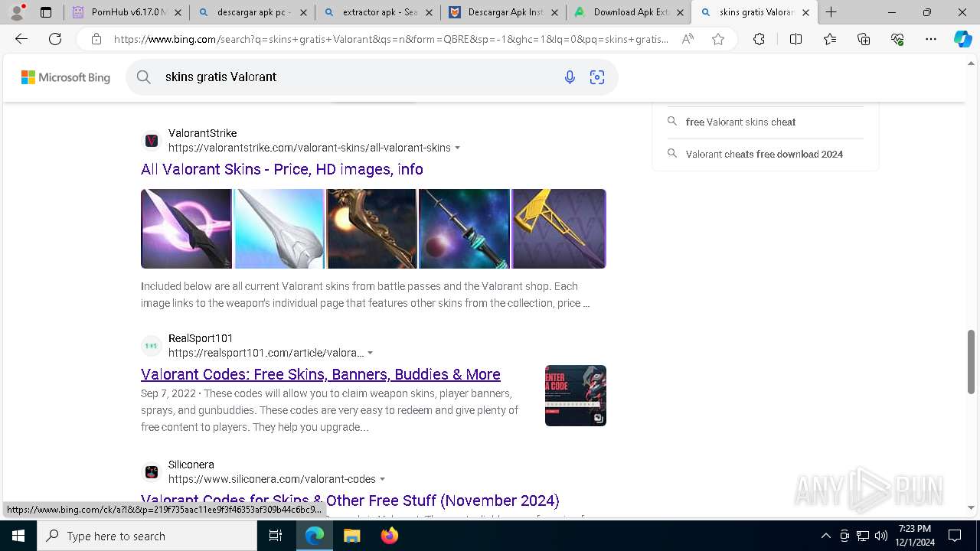
Task: Open the tab actions menu icon
Action: (x=46, y=12)
